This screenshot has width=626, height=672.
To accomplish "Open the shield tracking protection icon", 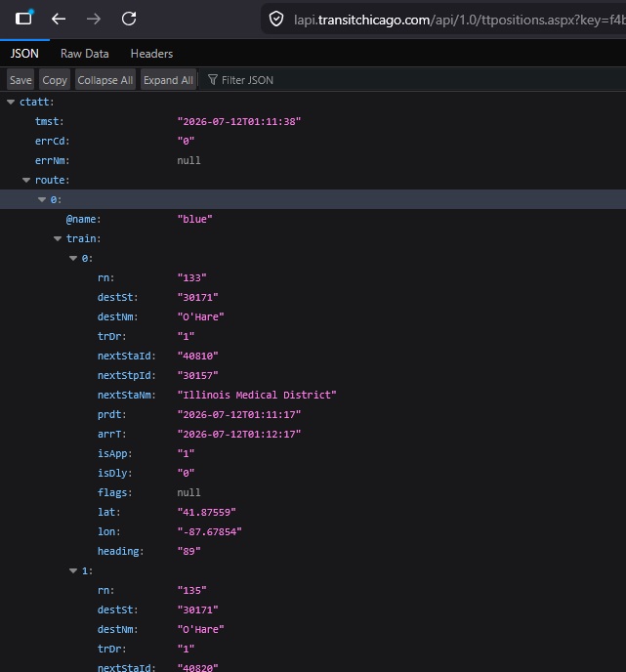I will click(276, 19).
